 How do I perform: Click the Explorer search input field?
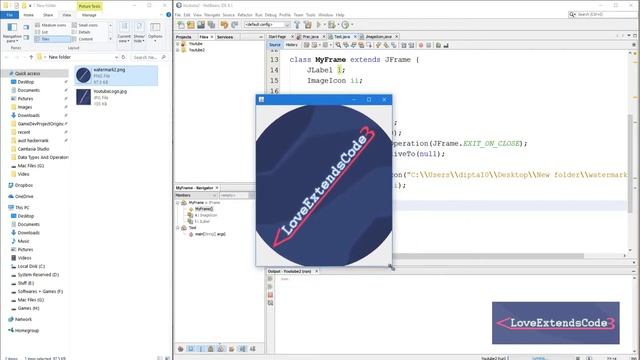click(x=149, y=57)
